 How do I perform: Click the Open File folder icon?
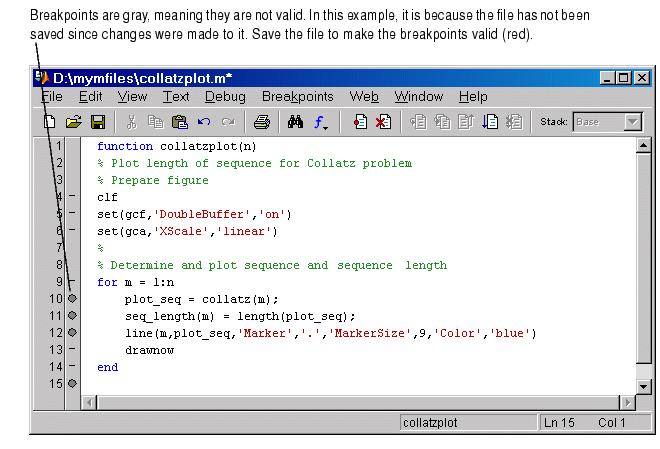point(73,122)
